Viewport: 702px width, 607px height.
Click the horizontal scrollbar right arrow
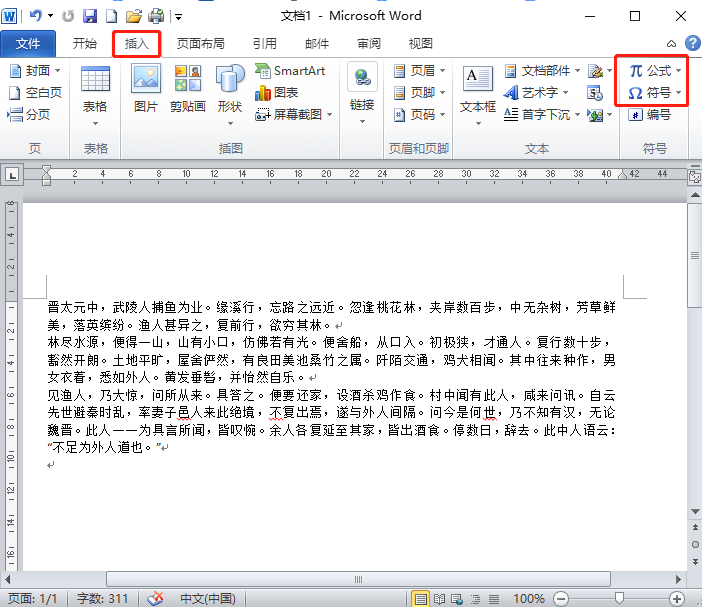coord(678,579)
